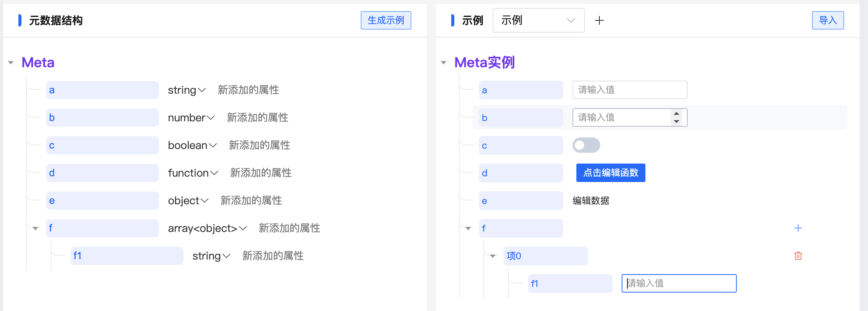Edit the name field of property c in Meta
The width and height of the screenshot is (868, 311).
[102, 146]
